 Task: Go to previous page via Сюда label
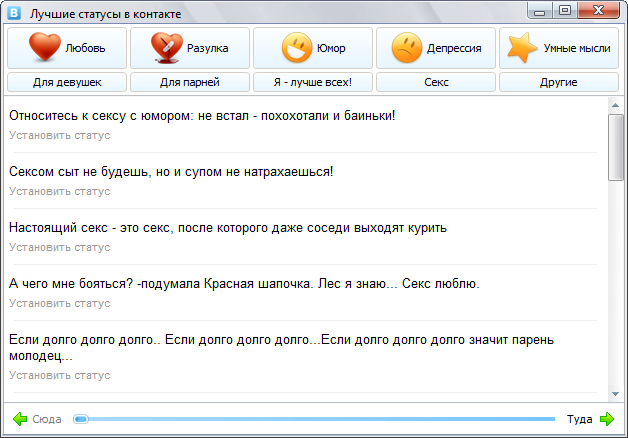pos(46,419)
